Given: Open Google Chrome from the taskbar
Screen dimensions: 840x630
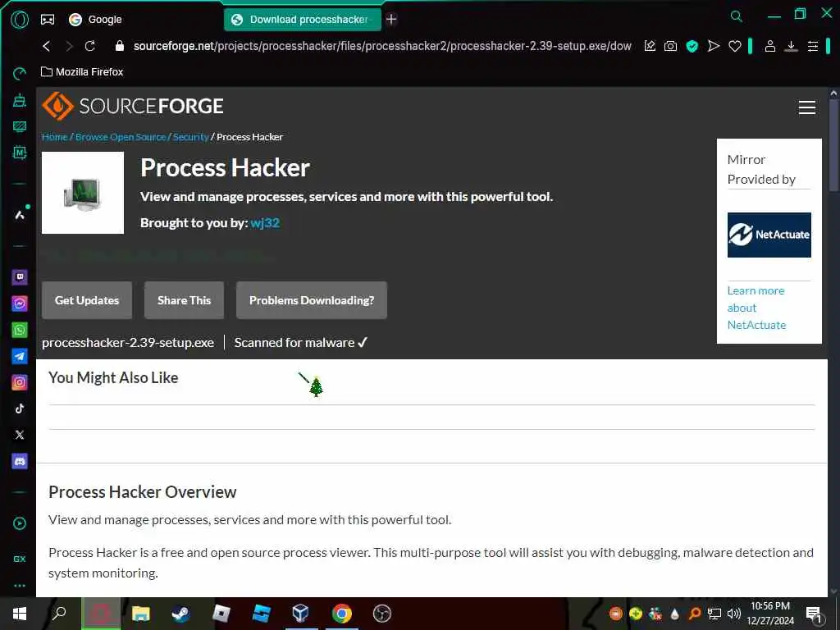Looking at the screenshot, I should pos(342,614).
